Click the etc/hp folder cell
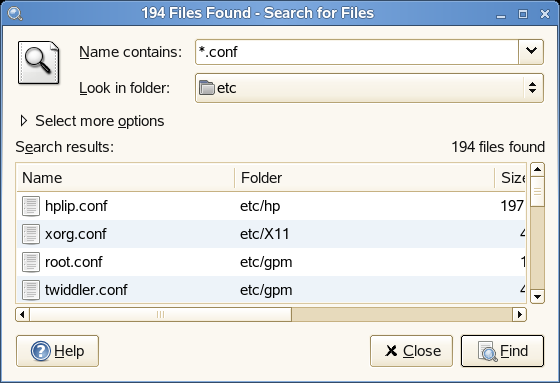Screen dimensions: 560x383 pyautogui.click(x=260, y=206)
